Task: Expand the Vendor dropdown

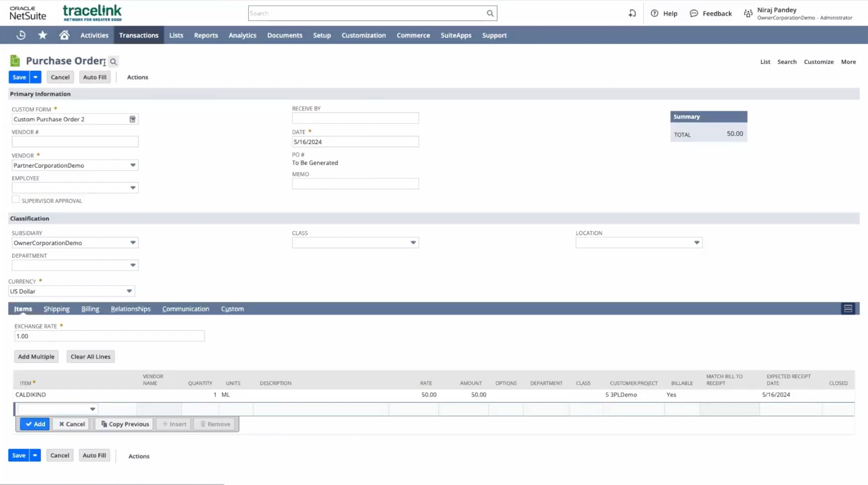Action: [133, 165]
